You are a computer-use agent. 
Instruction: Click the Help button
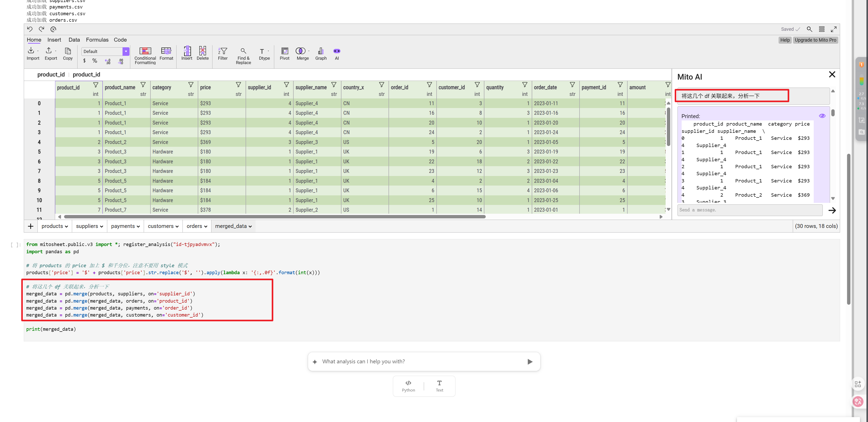click(785, 40)
